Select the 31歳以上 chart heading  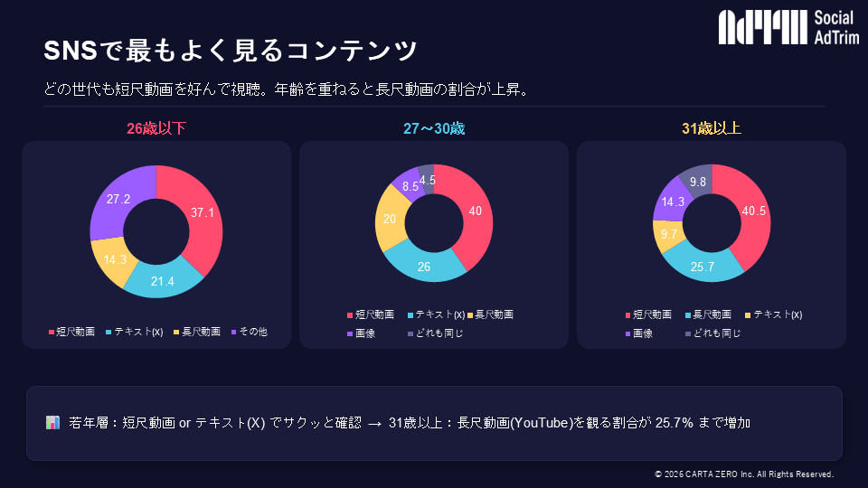click(x=712, y=128)
